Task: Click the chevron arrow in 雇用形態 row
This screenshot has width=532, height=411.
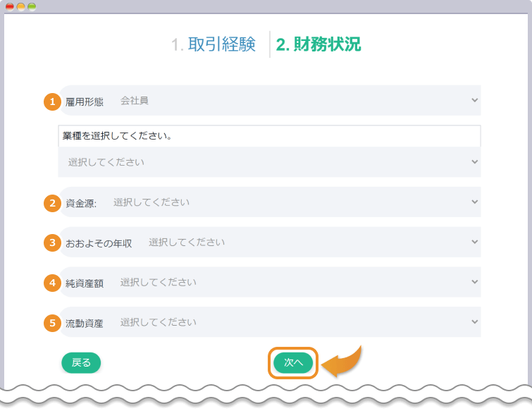Action: (475, 100)
